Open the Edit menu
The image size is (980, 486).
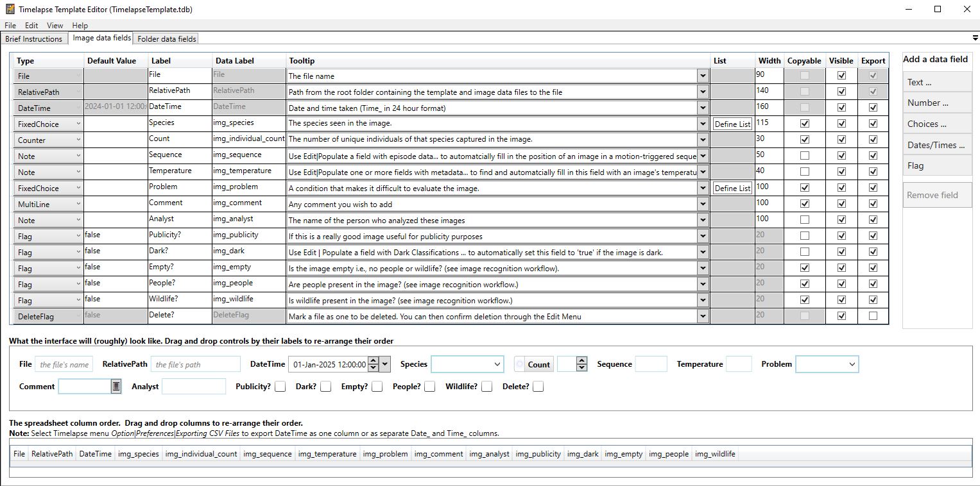pyautogui.click(x=31, y=26)
